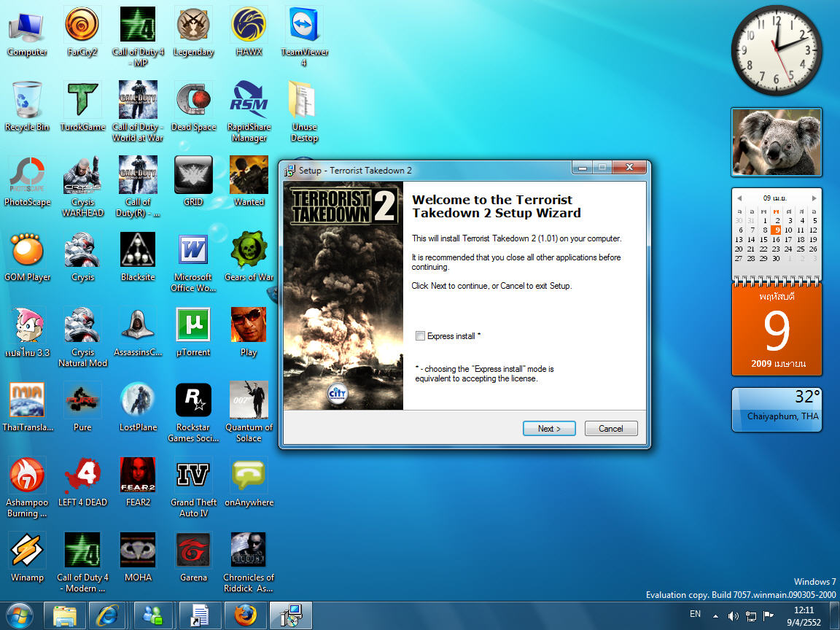Viewport: 840px width, 630px height.
Task: Open Windows Explorer from the taskbar
Action: coord(64,615)
